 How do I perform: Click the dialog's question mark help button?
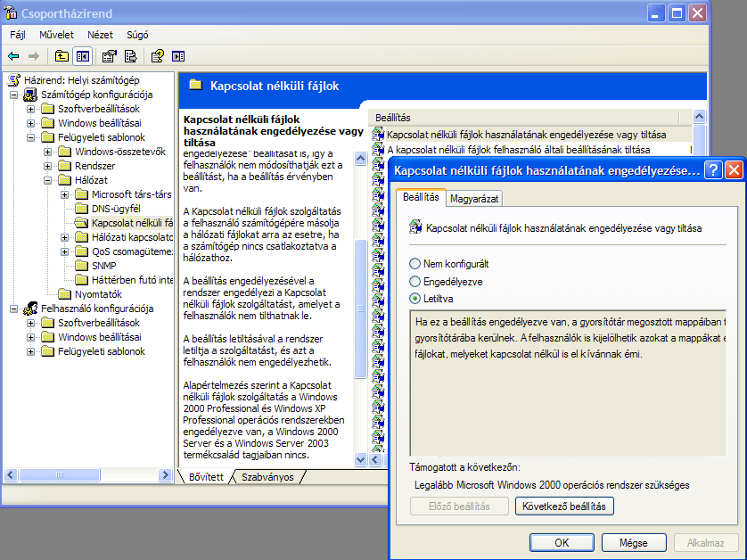click(713, 169)
